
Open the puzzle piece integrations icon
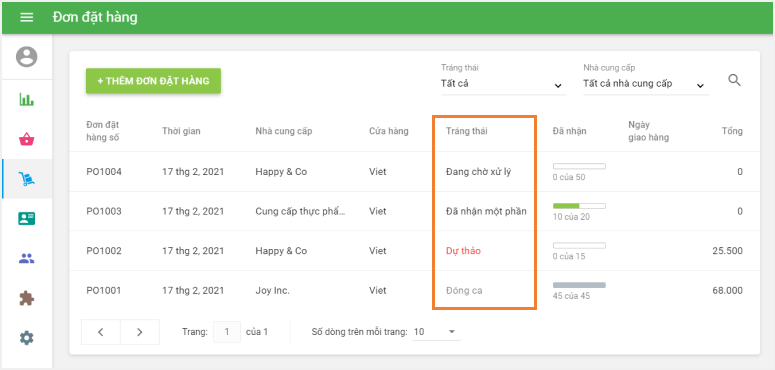pos(27,298)
